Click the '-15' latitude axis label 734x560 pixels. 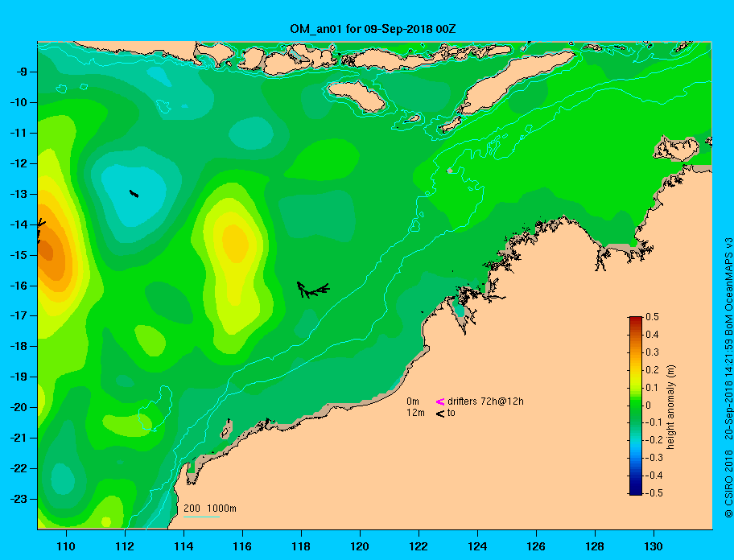pyautogui.click(x=19, y=255)
